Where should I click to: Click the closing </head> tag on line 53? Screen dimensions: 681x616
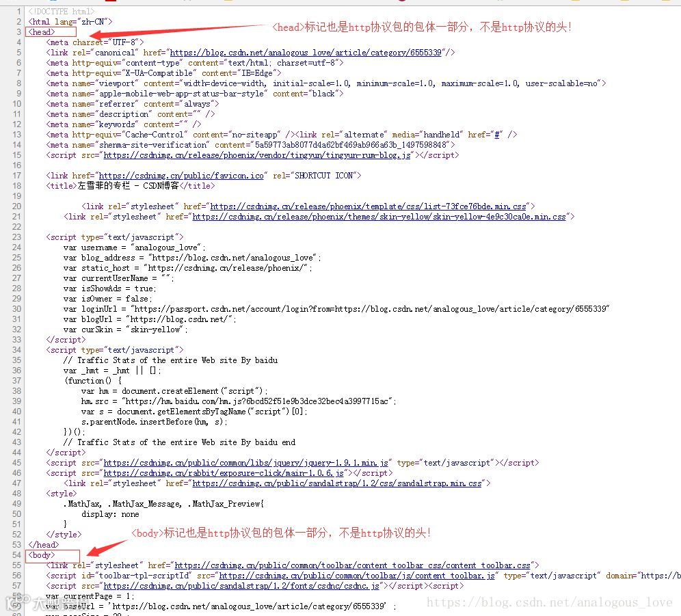point(44,545)
